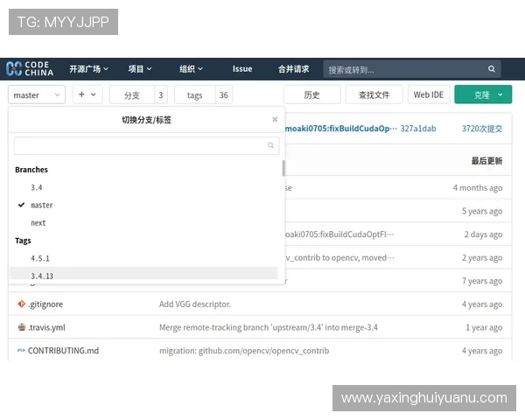Open the fixBuildCudaOp commit title link
This screenshot has width=525, height=420.
pyautogui.click(x=341, y=129)
